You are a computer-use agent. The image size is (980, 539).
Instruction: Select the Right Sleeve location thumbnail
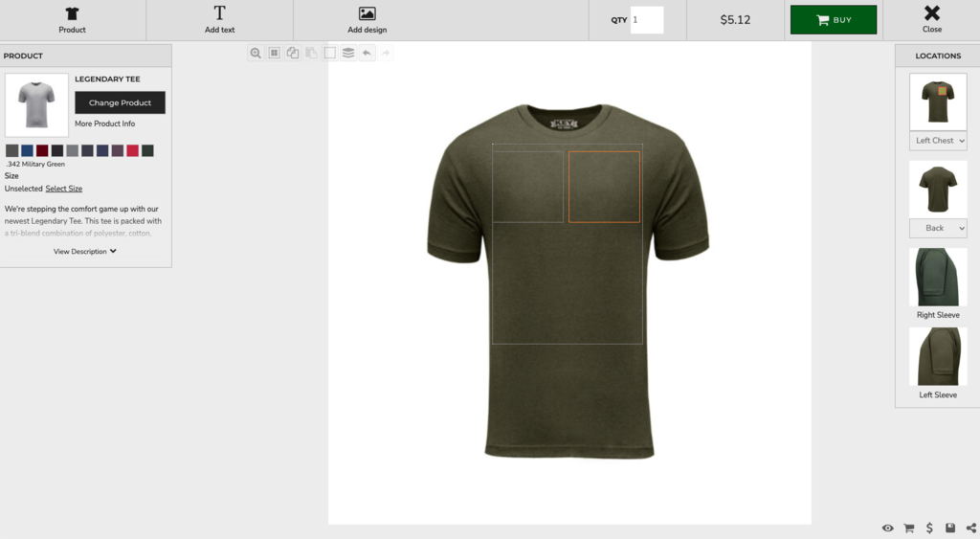point(938,278)
